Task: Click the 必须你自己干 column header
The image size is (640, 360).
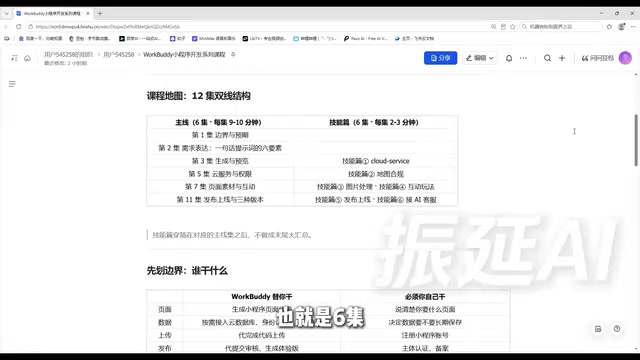Action: click(x=425, y=297)
